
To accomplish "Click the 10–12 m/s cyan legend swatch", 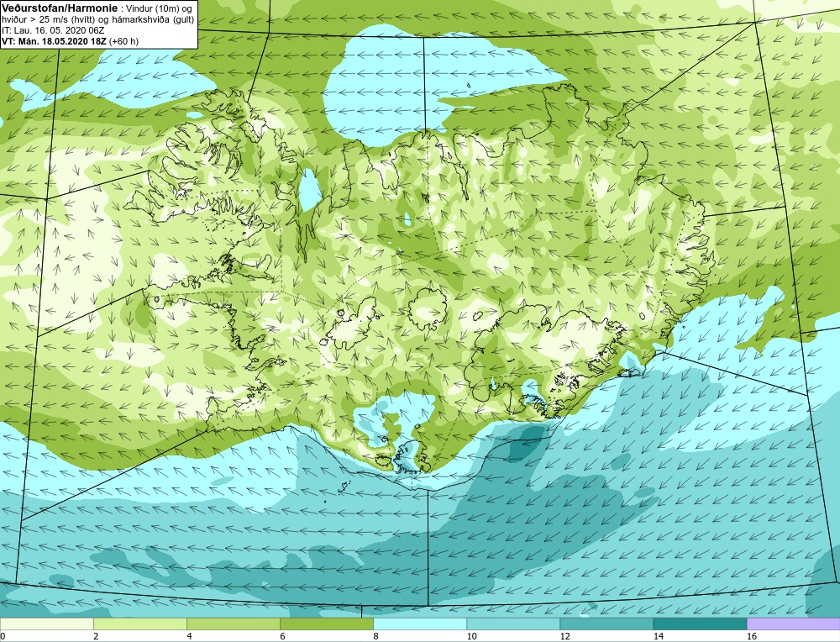I will pyautogui.click(x=512, y=624).
